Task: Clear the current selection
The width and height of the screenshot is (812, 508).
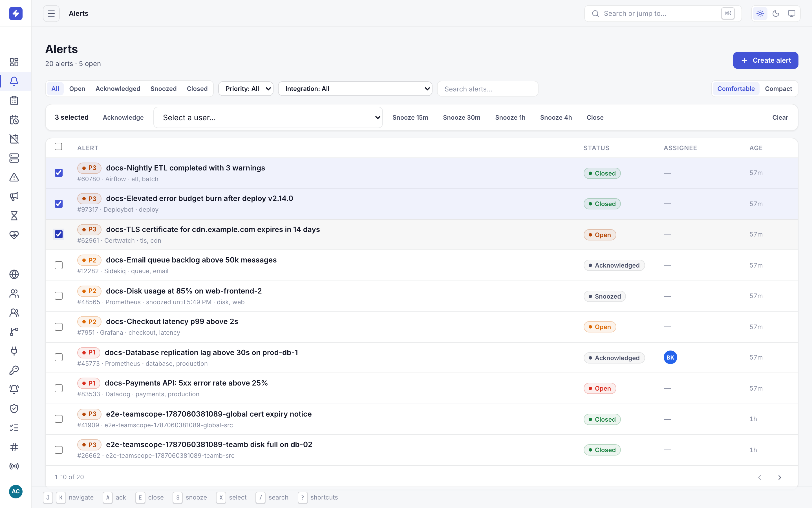Action: pyautogui.click(x=780, y=117)
